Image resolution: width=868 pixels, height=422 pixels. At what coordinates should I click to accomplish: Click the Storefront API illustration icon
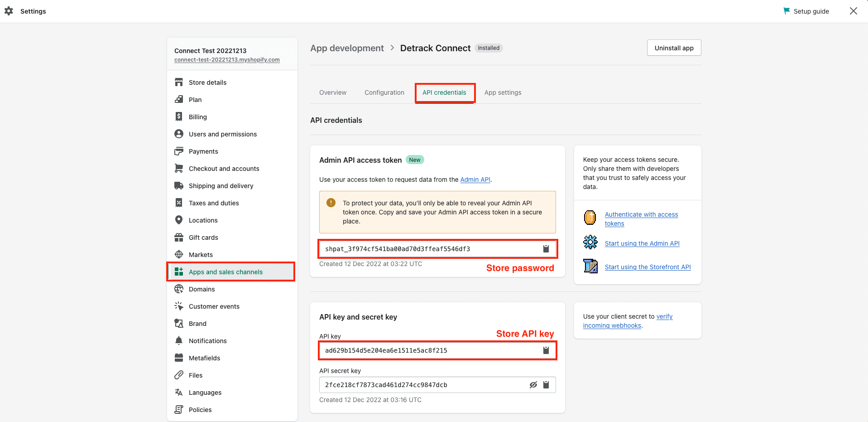click(590, 266)
